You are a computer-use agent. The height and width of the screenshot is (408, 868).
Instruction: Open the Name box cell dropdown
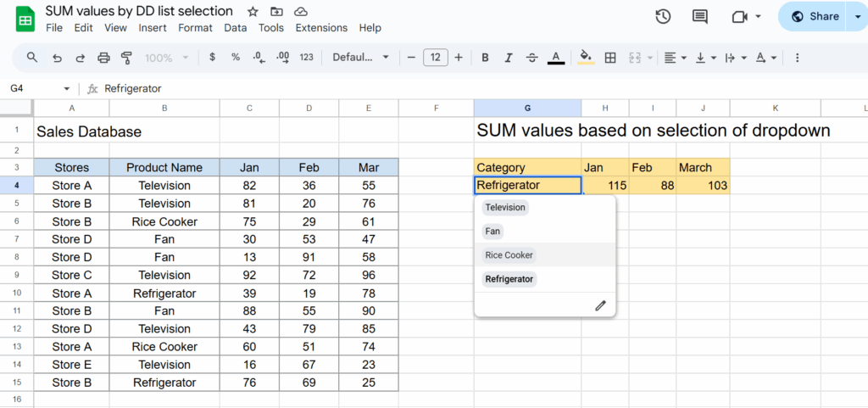click(x=67, y=89)
